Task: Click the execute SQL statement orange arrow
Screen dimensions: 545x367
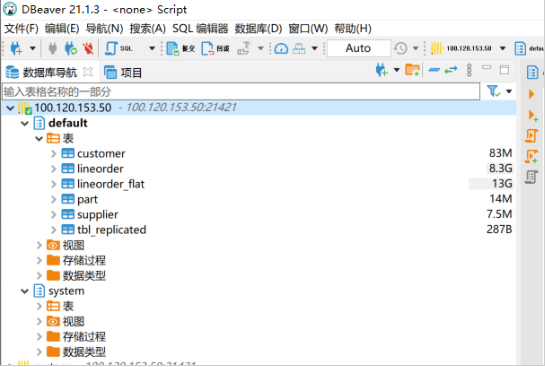Action: [531, 94]
